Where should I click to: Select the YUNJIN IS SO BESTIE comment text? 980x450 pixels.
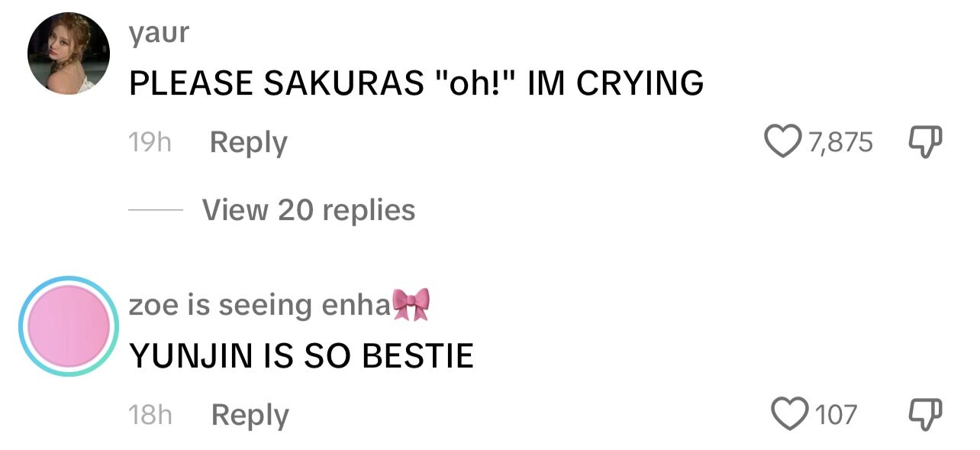[301, 356]
